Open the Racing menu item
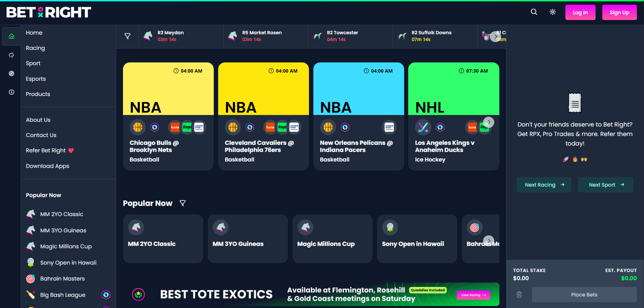This screenshot has width=644, height=308. coord(35,48)
